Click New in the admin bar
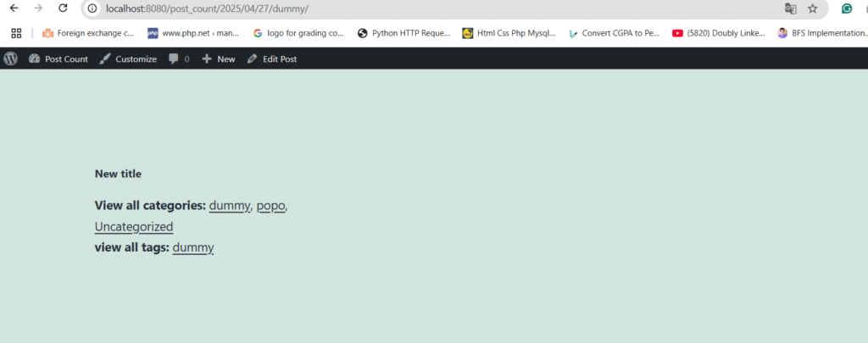The width and height of the screenshot is (868, 343). (219, 58)
